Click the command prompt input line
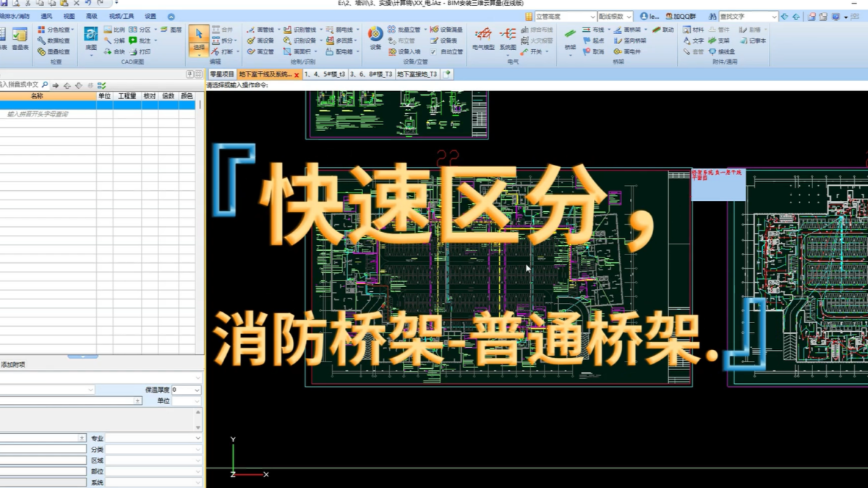 pyautogui.click(x=537, y=85)
